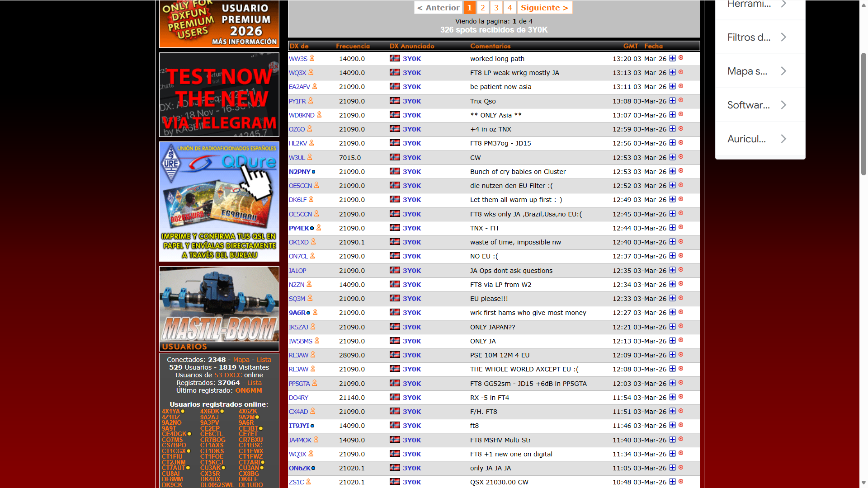Click the Norwegian flag icon in the PY1FR row

click(x=395, y=101)
